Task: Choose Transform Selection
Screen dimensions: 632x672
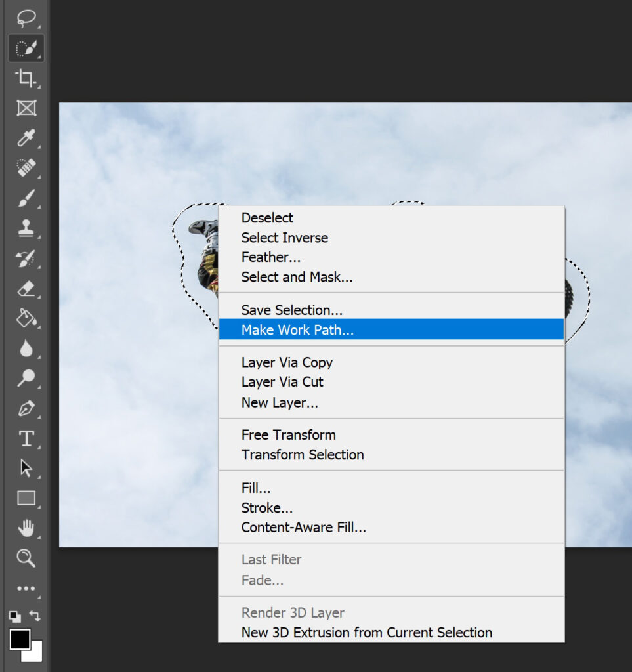Action: pyautogui.click(x=391, y=455)
